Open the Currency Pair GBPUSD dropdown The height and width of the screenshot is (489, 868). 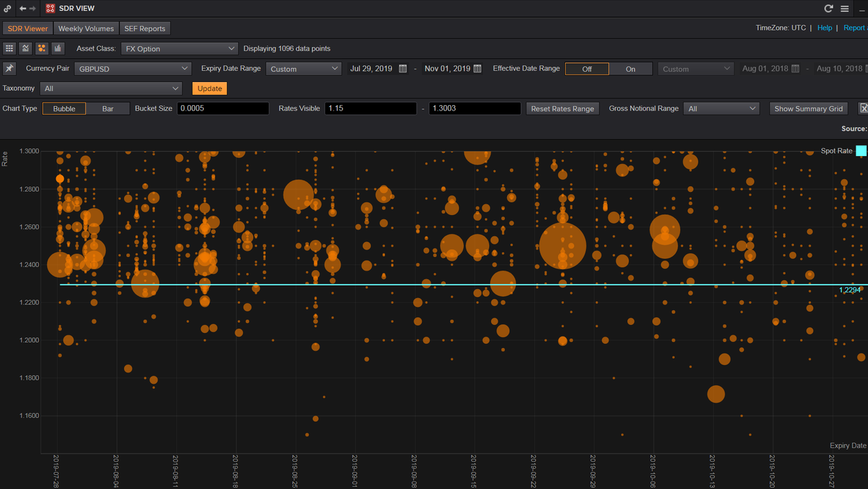pyautogui.click(x=133, y=69)
